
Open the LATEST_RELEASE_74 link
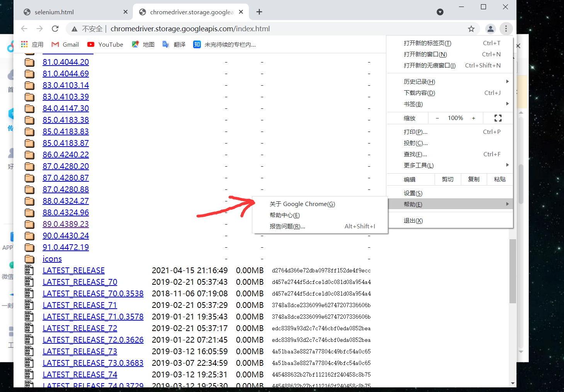[x=80, y=374]
